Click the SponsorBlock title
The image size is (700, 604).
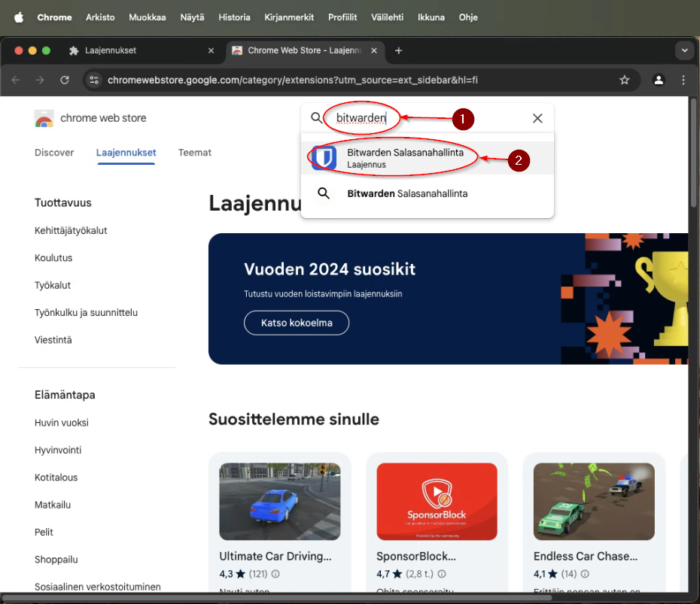point(416,557)
